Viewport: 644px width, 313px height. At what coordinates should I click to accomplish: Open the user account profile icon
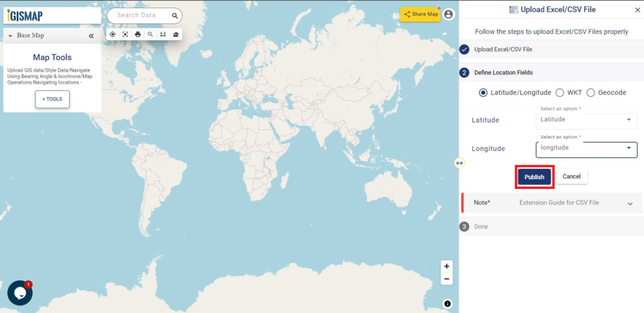pyautogui.click(x=448, y=14)
